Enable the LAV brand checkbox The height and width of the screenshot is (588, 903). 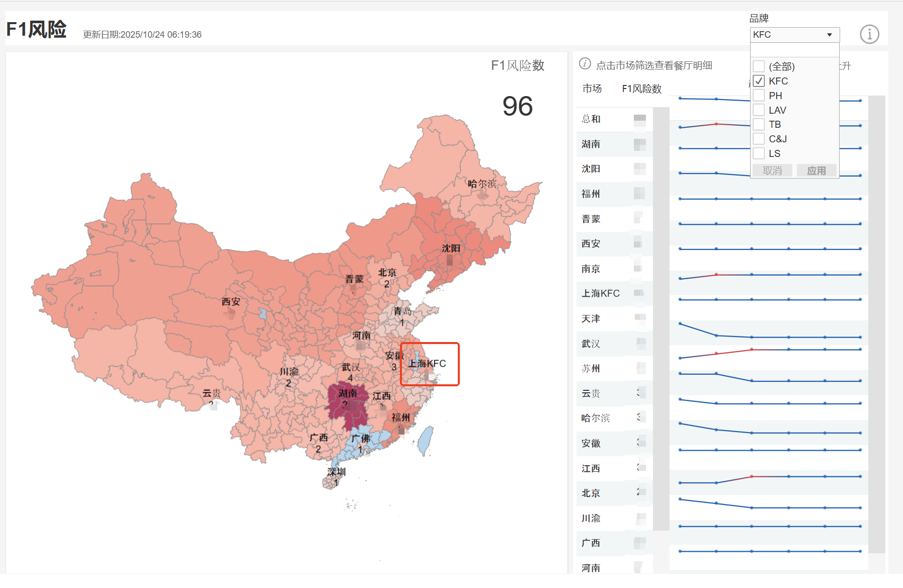point(759,110)
